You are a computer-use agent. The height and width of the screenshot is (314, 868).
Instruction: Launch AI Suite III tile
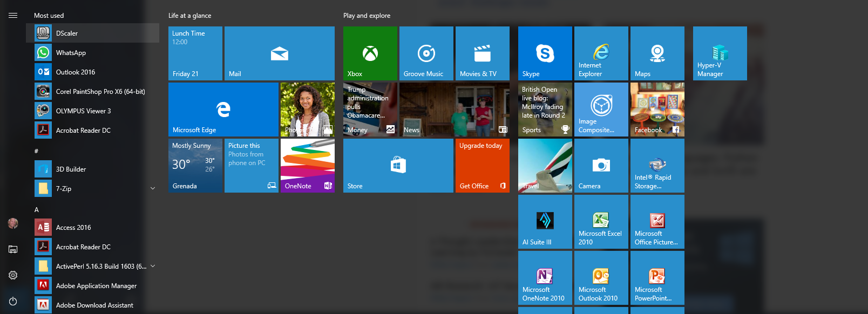click(x=545, y=222)
